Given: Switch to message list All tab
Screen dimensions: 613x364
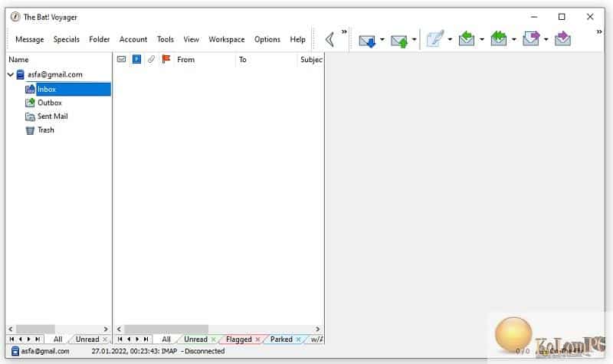Looking at the screenshot, I should click(x=166, y=339).
